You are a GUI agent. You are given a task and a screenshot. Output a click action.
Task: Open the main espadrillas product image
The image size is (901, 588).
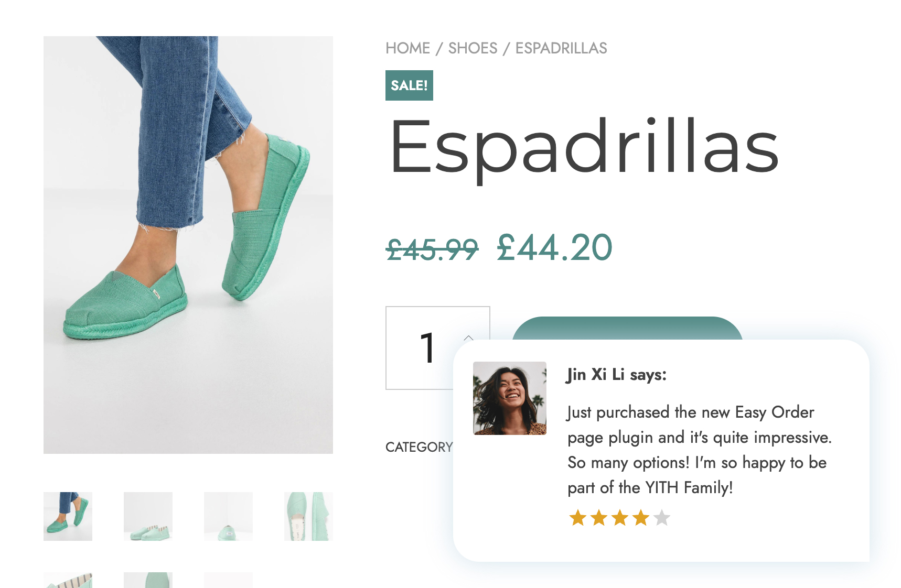[x=188, y=245]
